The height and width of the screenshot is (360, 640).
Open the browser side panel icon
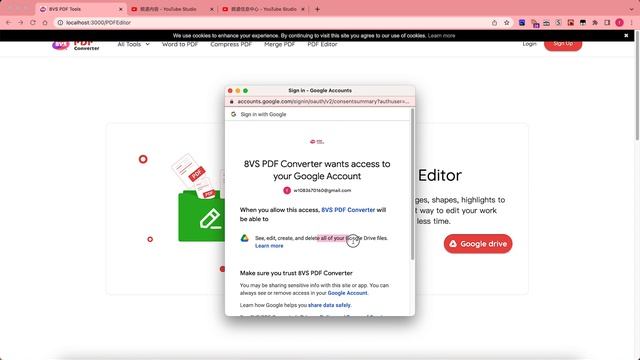(x=607, y=23)
